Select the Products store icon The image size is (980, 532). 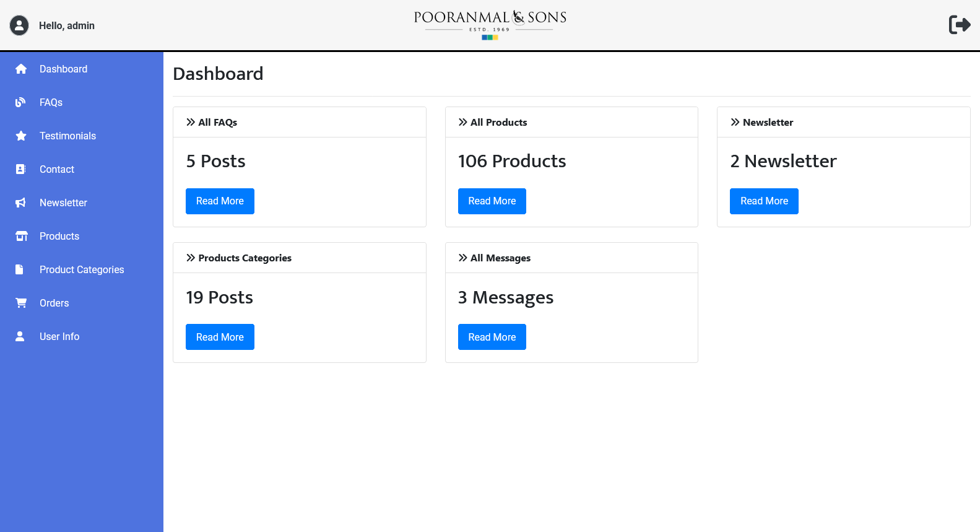click(x=21, y=236)
